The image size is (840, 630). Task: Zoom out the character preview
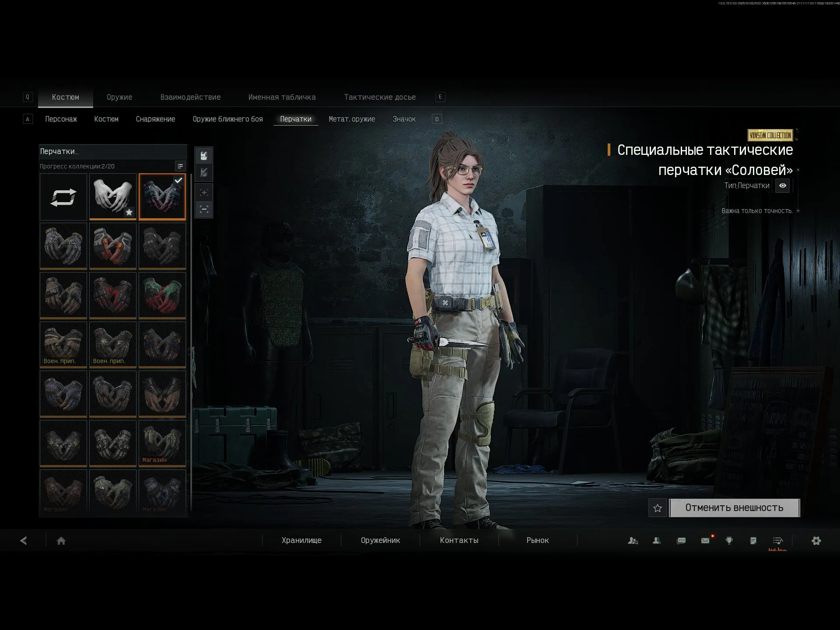point(204,209)
